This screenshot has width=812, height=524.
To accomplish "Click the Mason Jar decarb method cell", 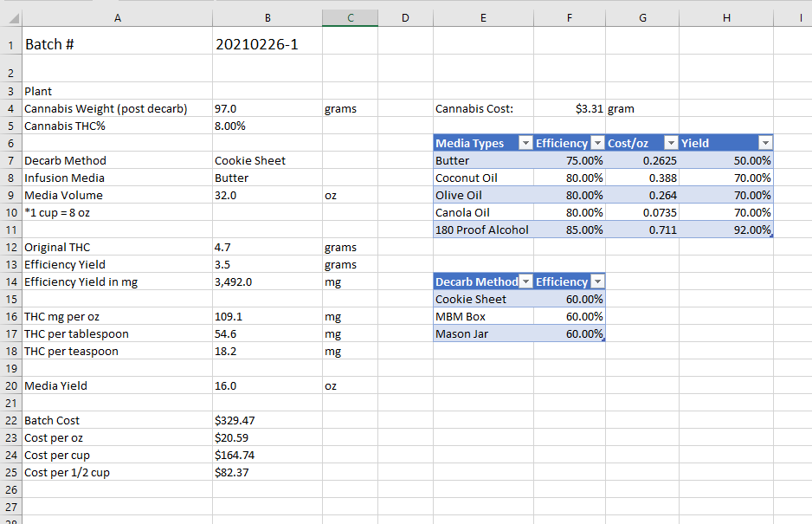I will tap(483, 333).
